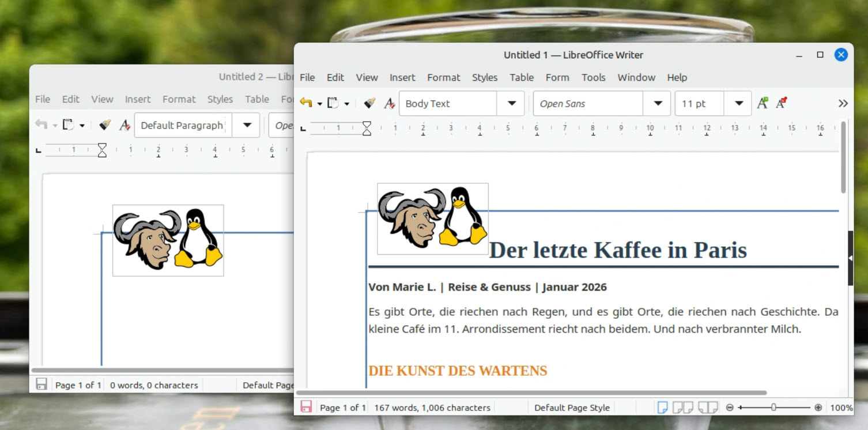Open the Styles menu in Untitled 2

(x=220, y=99)
